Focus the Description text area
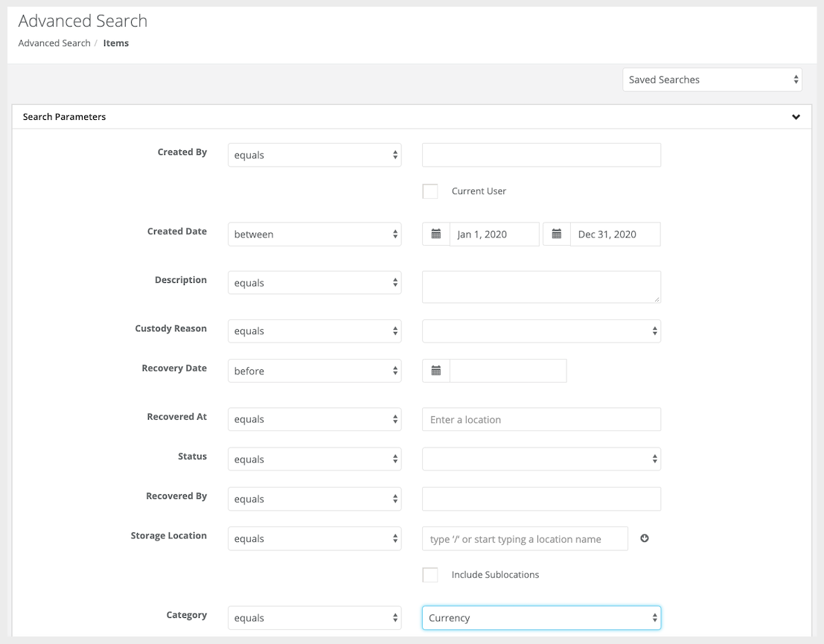824x644 pixels. [x=541, y=287]
